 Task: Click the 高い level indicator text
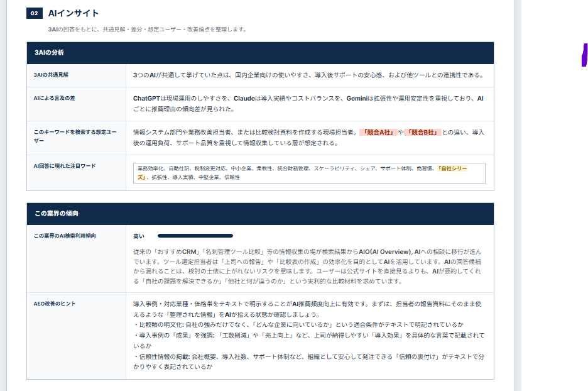coord(139,236)
